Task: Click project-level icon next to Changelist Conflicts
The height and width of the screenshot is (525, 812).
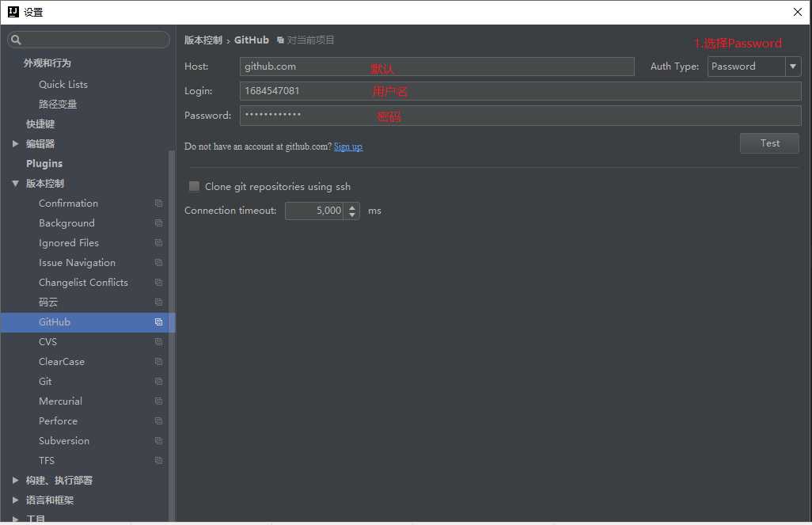Action: pyautogui.click(x=158, y=283)
